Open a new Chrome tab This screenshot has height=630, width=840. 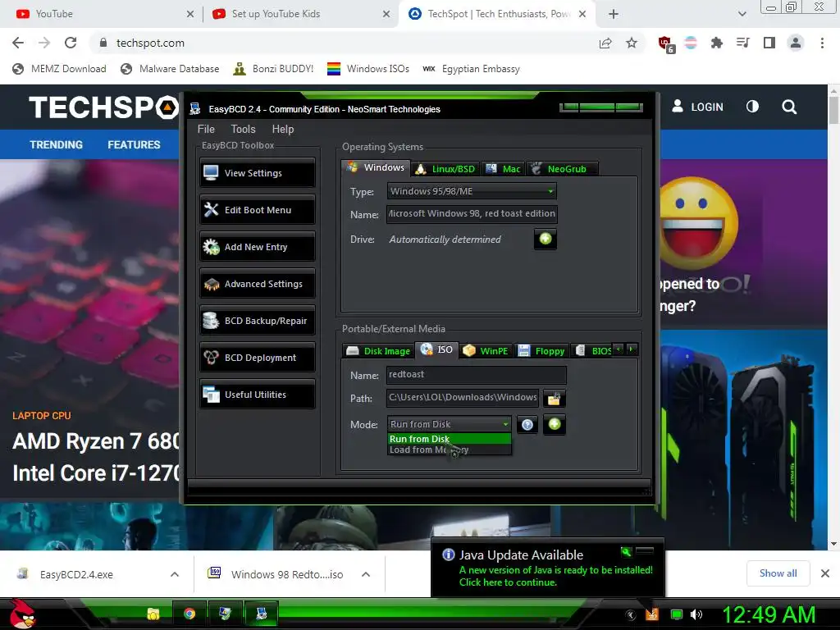pos(614,15)
